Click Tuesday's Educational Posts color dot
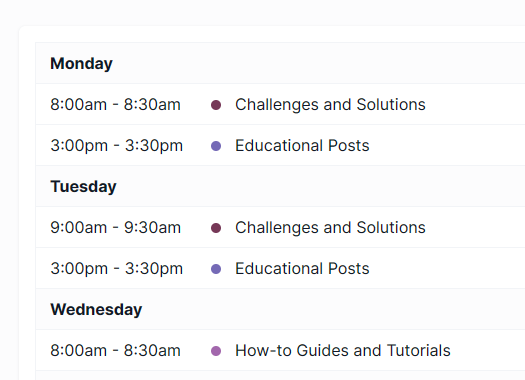The height and width of the screenshot is (380, 525). 216,269
